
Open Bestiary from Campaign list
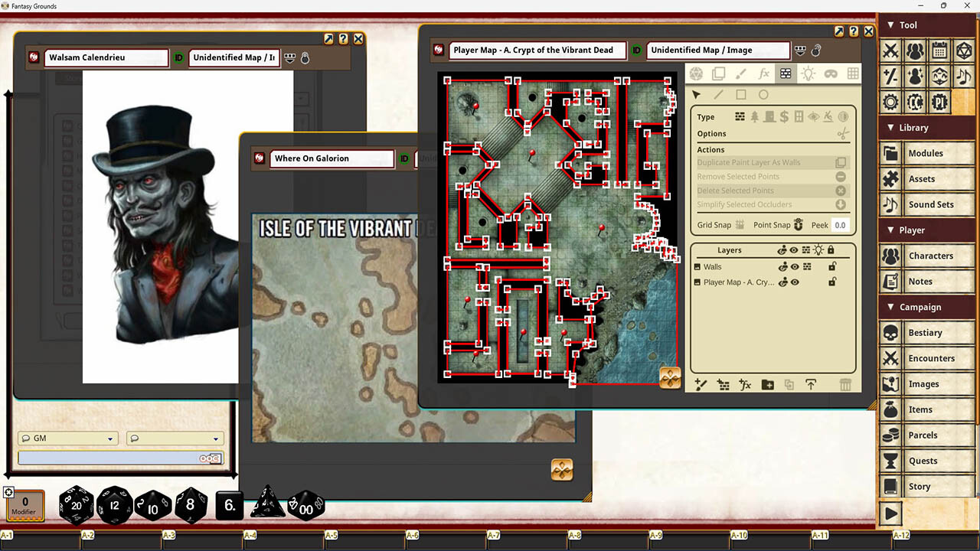click(x=924, y=333)
